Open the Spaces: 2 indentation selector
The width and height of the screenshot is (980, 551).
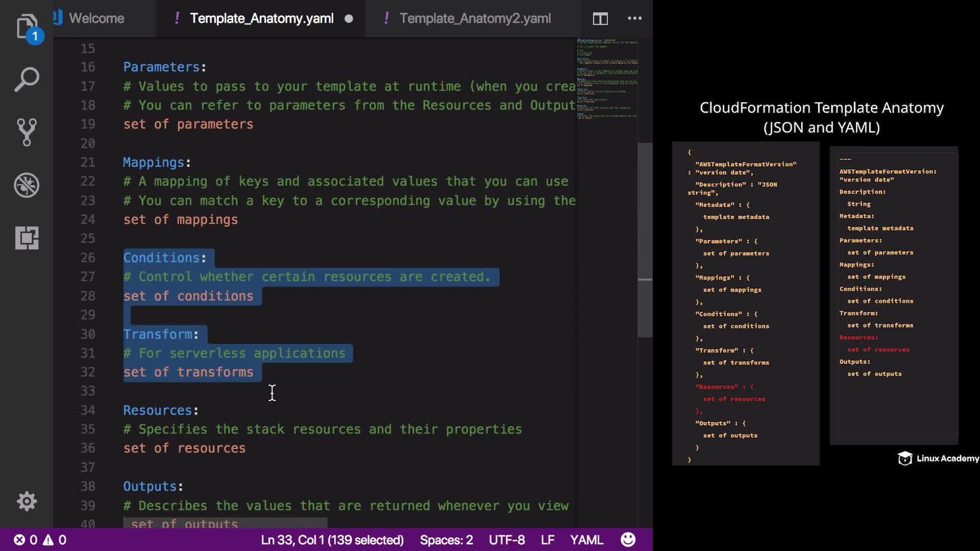click(446, 540)
